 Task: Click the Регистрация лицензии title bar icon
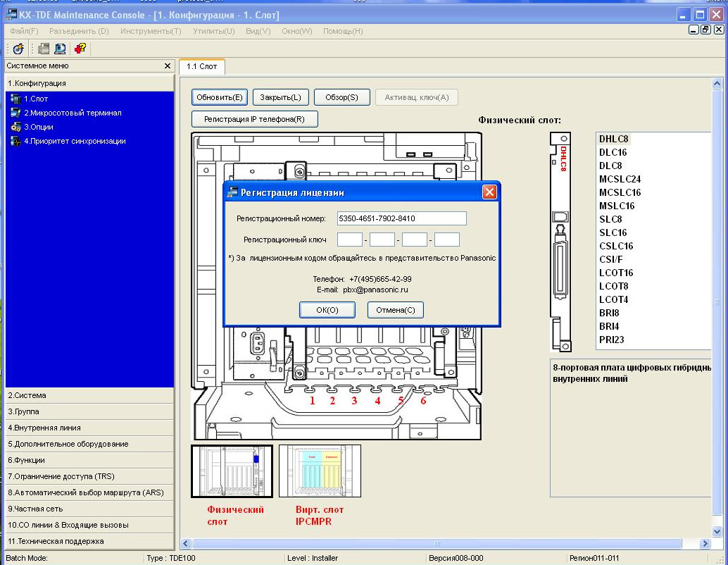coord(232,192)
